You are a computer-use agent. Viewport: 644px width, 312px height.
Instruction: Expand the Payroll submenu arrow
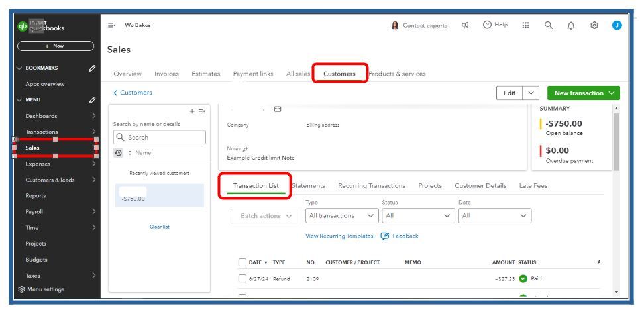tap(93, 212)
